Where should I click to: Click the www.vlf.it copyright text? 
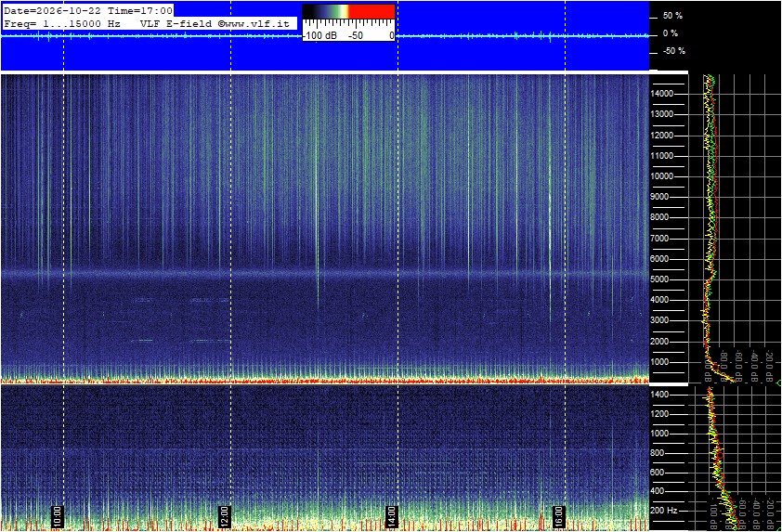point(254,23)
